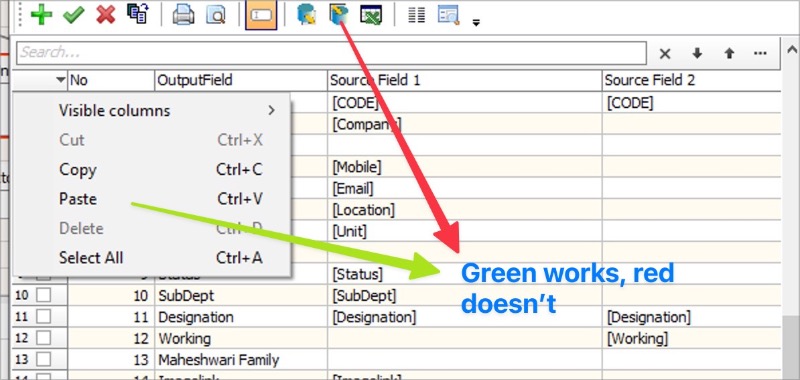
Task: Click the [Unit] source field cell
Action: (464, 231)
